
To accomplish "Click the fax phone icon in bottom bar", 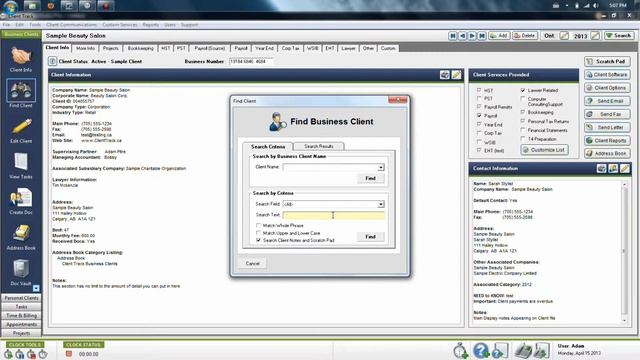I will tap(523, 351).
